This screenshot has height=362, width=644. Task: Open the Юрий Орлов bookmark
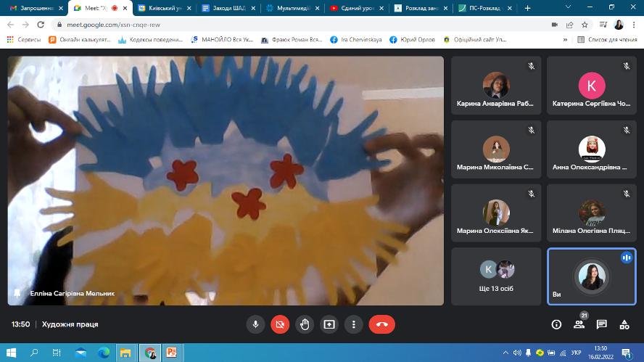click(x=413, y=39)
